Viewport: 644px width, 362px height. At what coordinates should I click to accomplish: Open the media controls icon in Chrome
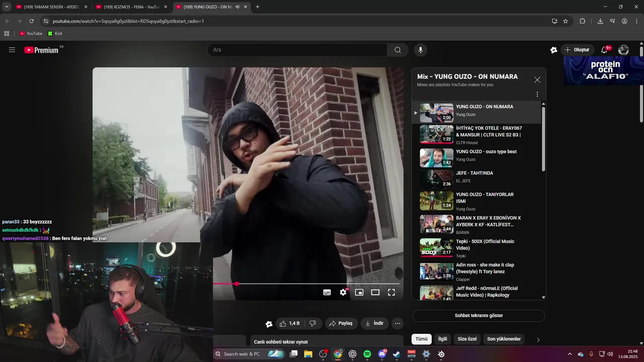coord(612,21)
